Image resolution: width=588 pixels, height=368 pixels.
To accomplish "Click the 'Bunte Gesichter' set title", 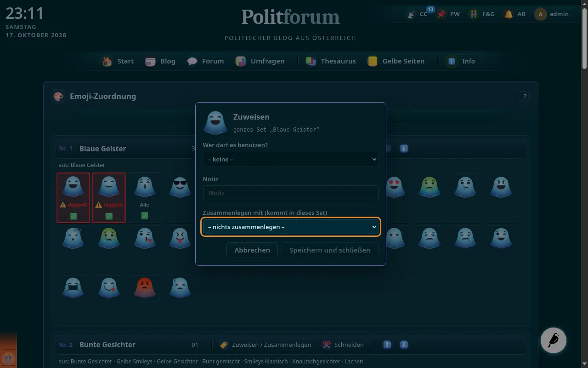I will pyautogui.click(x=107, y=345).
